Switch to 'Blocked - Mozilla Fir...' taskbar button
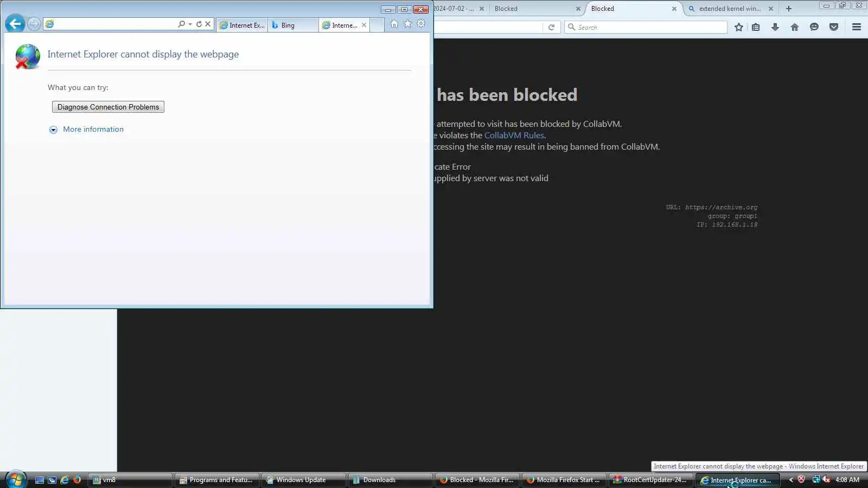 477,480
